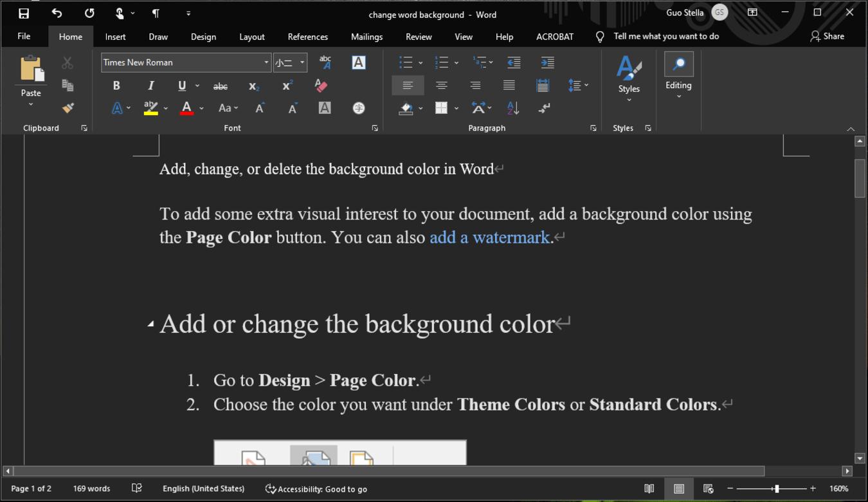Align text right

tap(475, 85)
